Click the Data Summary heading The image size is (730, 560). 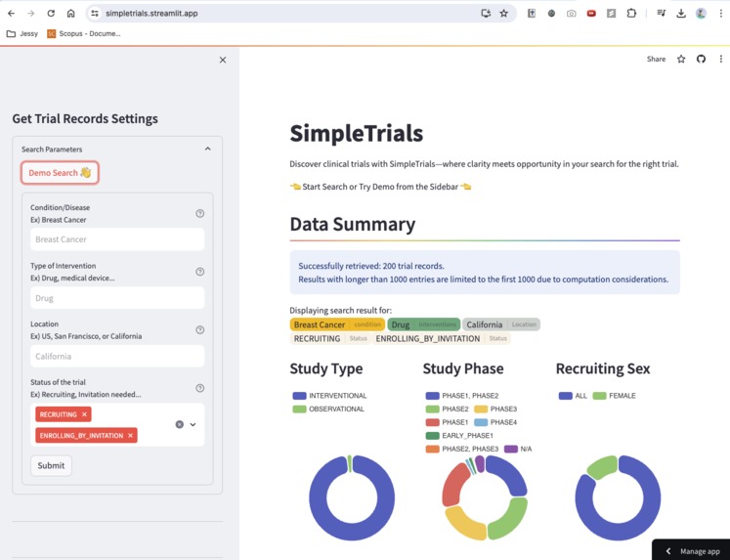(x=353, y=225)
